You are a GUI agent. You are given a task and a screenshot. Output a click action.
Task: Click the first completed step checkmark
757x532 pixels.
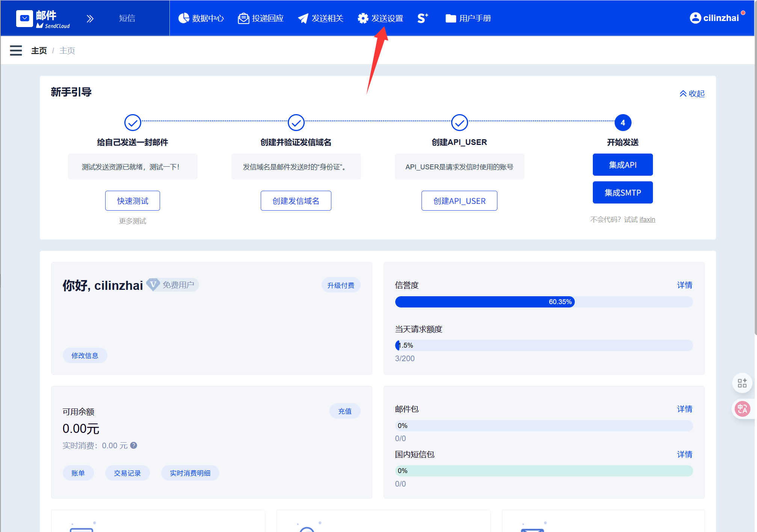[133, 123]
